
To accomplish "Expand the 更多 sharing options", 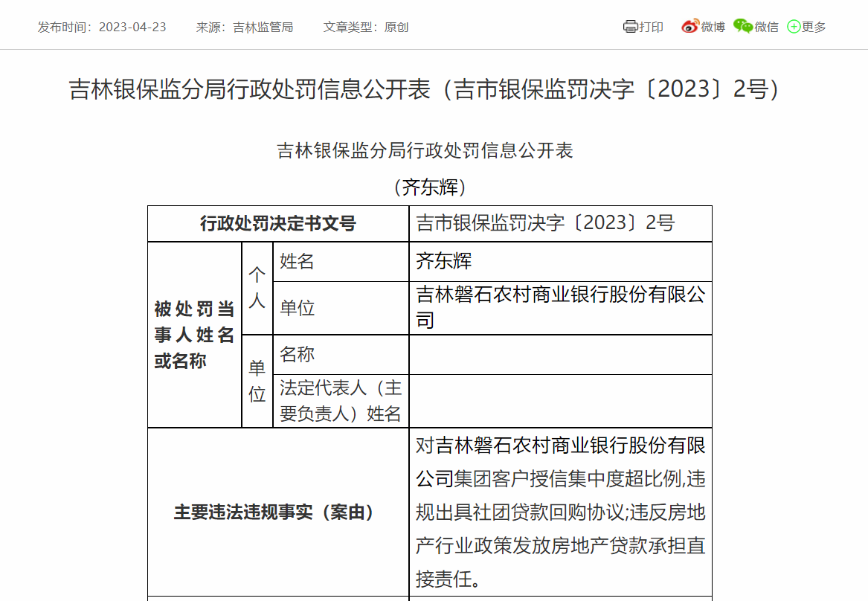I will coord(814,27).
